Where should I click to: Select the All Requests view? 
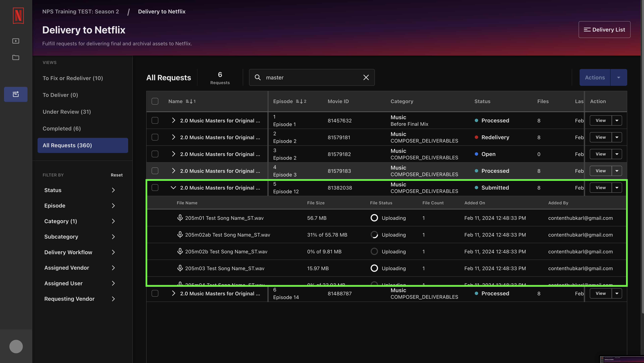pyautogui.click(x=83, y=145)
